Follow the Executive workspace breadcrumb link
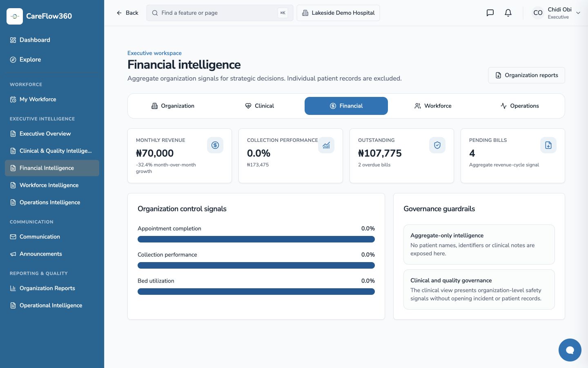The width and height of the screenshot is (588, 368). click(154, 53)
